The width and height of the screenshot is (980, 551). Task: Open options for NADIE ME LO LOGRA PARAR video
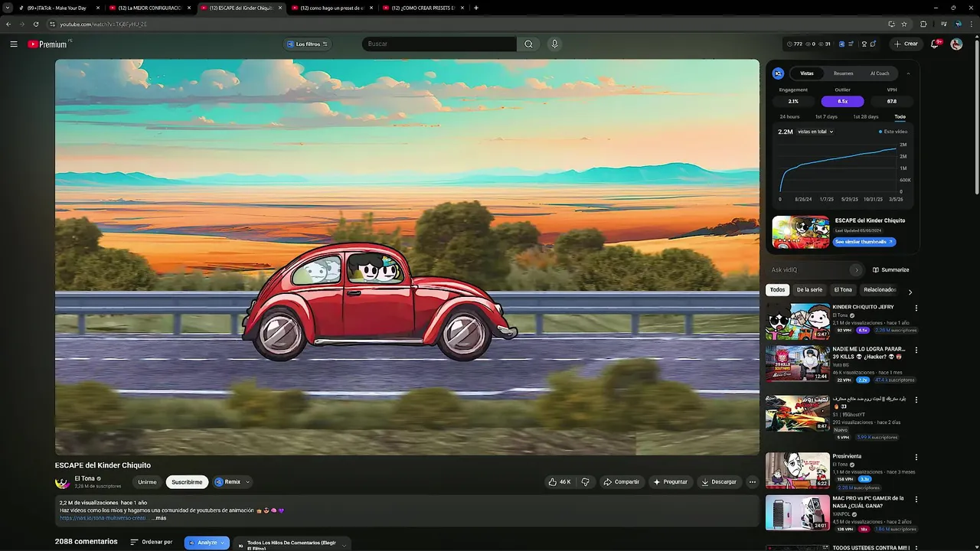pos(916,350)
